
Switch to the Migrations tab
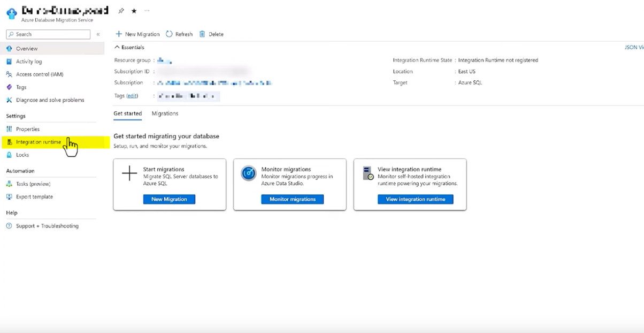coord(165,113)
